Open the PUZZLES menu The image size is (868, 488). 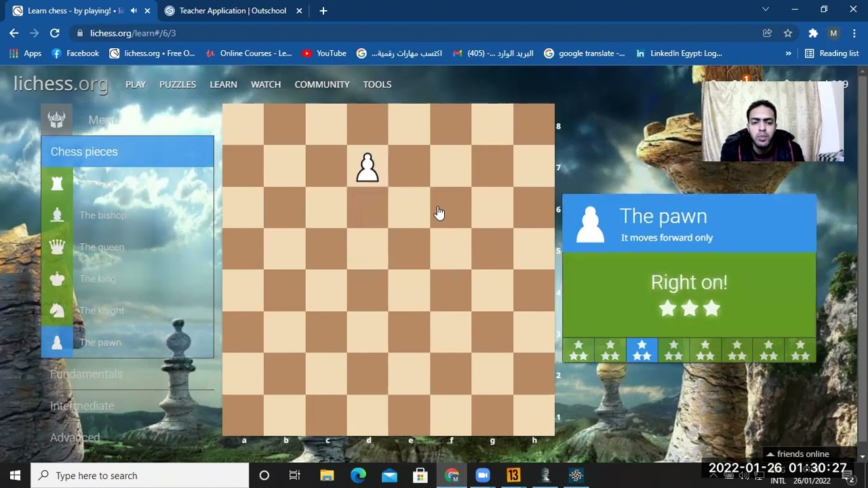coord(178,84)
